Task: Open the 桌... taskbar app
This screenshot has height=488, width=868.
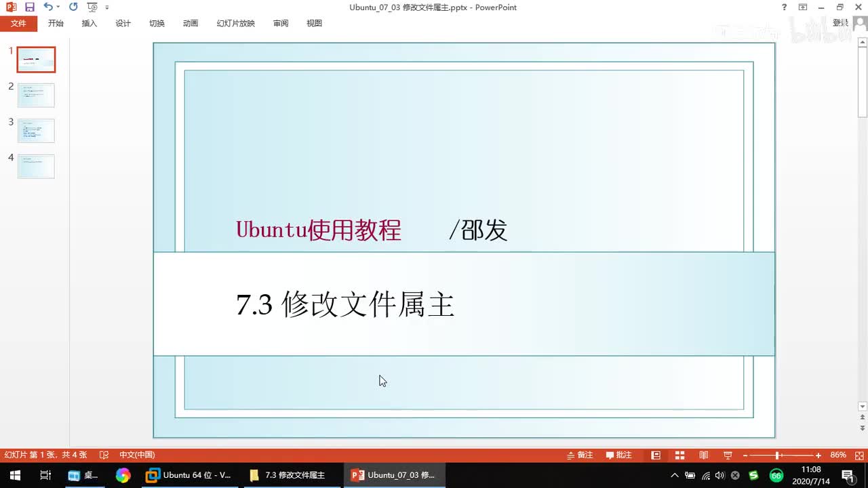Action: click(83, 475)
